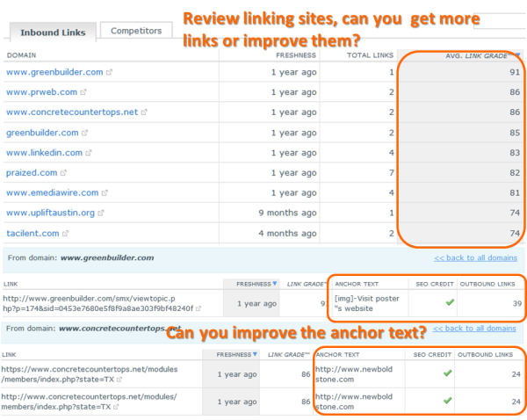The width and height of the screenshot is (527, 420).
Task: Click SEO credit checkmark in greenbuilder row
Action: (450, 302)
